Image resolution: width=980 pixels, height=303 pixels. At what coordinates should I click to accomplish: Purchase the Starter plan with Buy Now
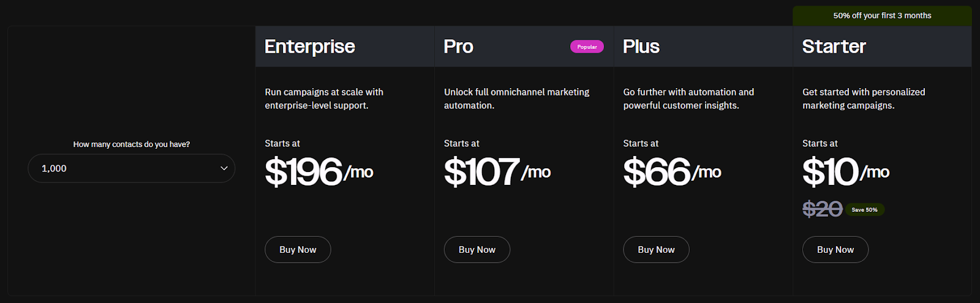(835, 250)
